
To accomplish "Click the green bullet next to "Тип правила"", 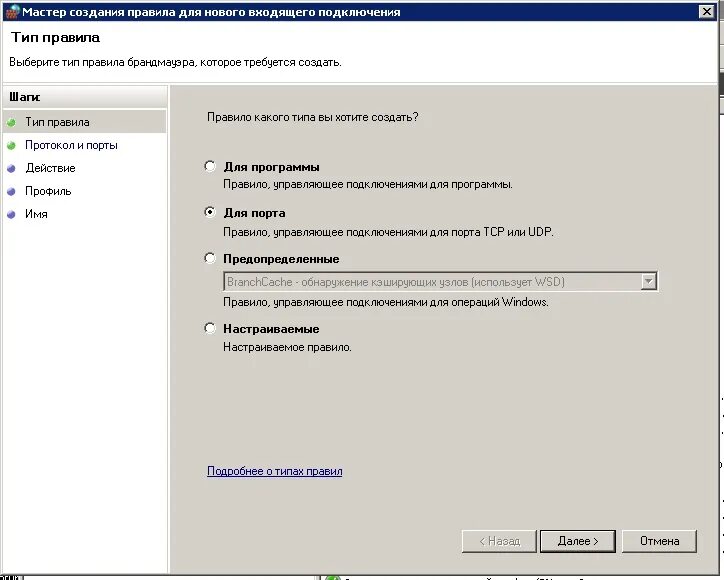I will (x=12, y=122).
